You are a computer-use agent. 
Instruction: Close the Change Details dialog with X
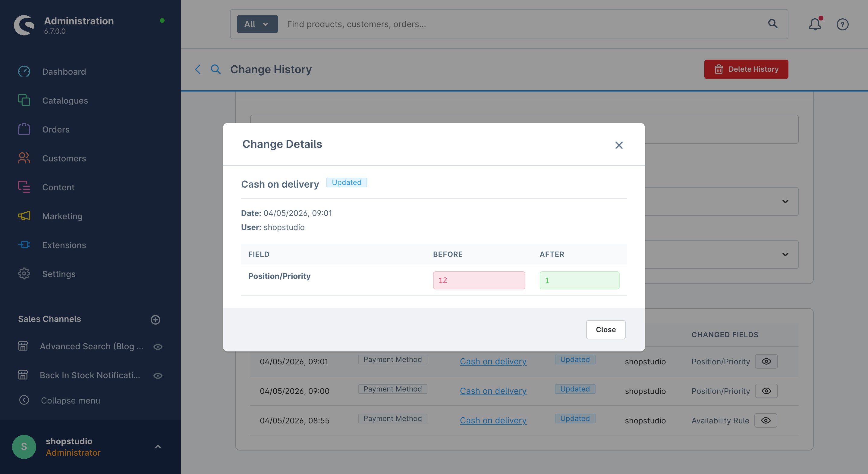pos(619,145)
